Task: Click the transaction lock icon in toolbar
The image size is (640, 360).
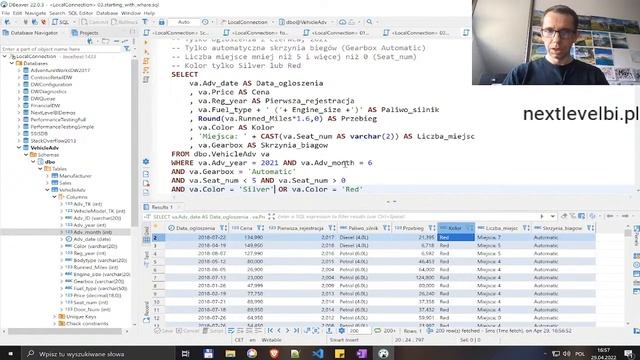Action: [162, 22]
